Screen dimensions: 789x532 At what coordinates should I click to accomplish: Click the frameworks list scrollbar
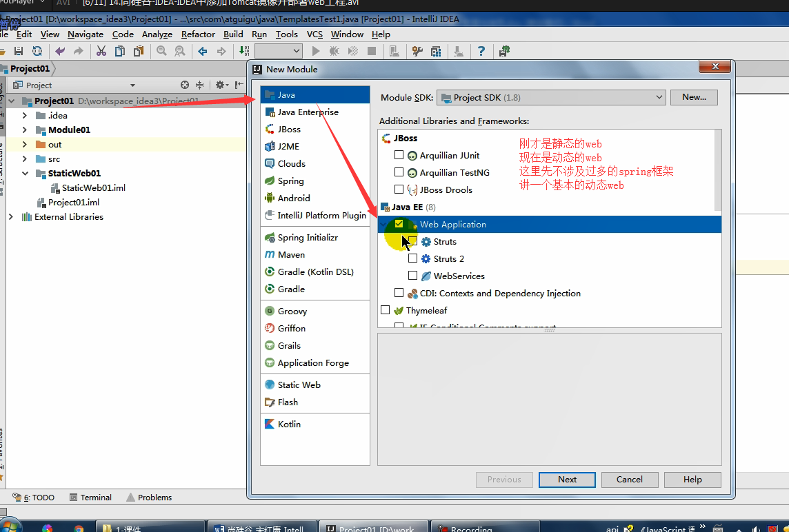coord(718,170)
